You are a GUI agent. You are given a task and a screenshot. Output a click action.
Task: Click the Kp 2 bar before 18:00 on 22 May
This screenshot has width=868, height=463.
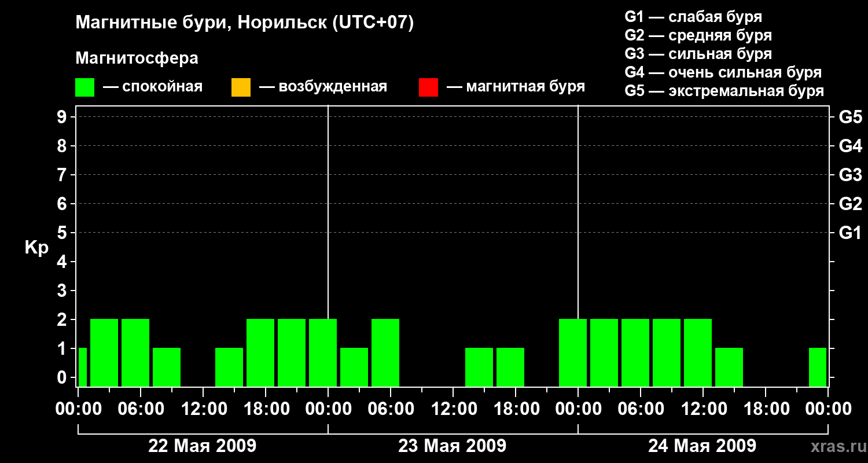260,352
